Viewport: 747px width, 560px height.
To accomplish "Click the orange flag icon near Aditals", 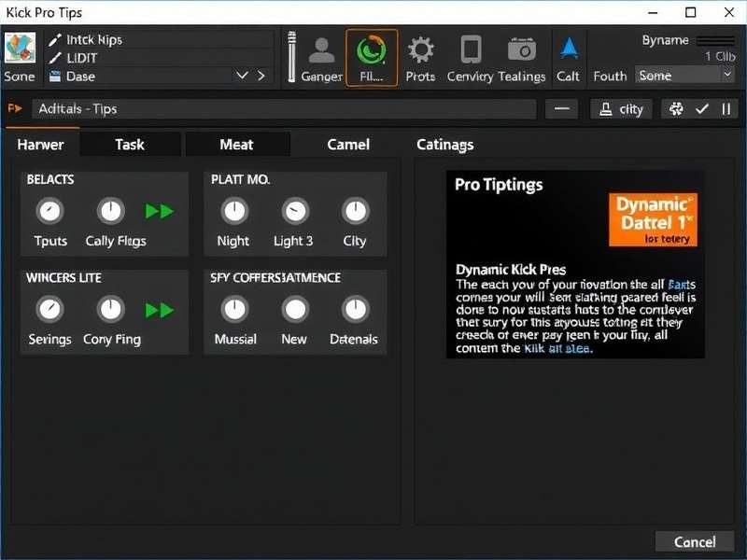I will click(x=14, y=109).
